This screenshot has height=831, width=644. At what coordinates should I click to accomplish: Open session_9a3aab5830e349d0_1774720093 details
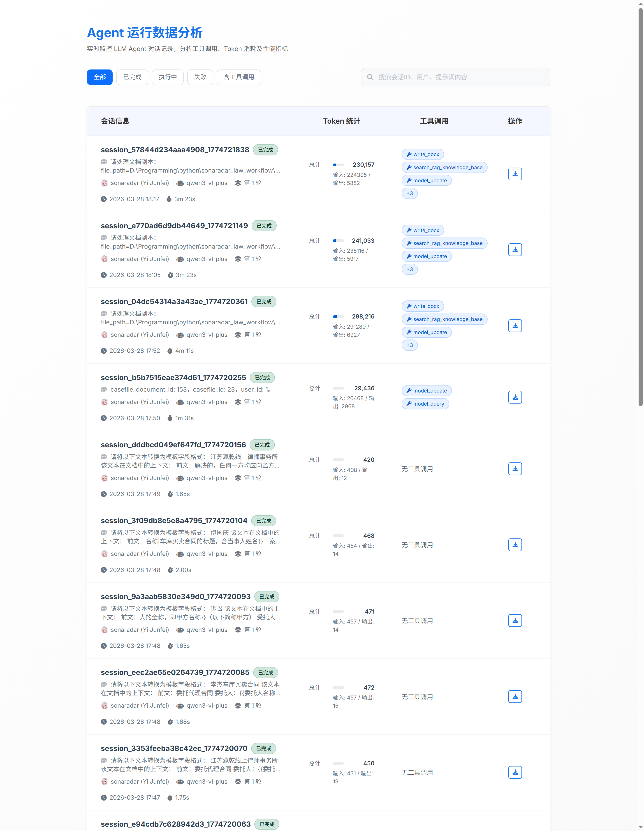point(176,597)
